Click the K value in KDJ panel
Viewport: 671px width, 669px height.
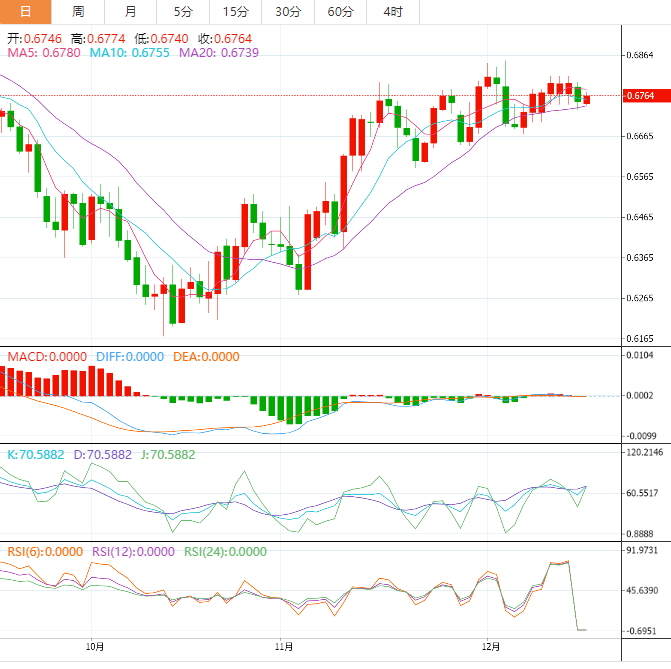(x=36, y=454)
